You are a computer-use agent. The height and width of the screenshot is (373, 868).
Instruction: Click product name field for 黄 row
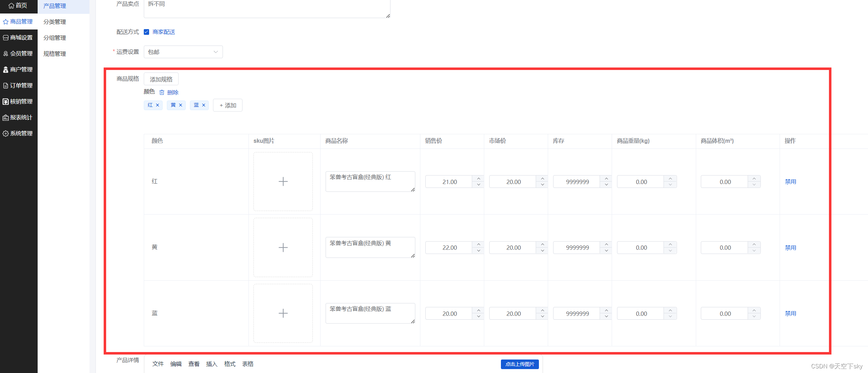pos(370,248)
